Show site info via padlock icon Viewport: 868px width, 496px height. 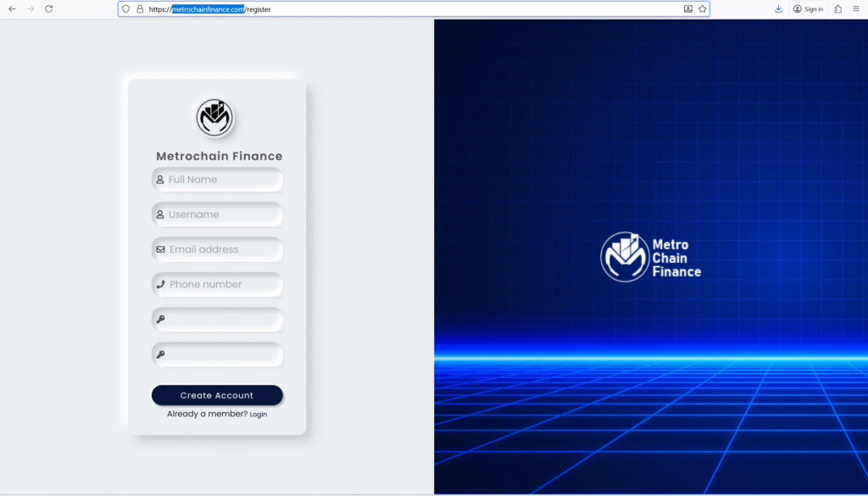click(140, 8)
